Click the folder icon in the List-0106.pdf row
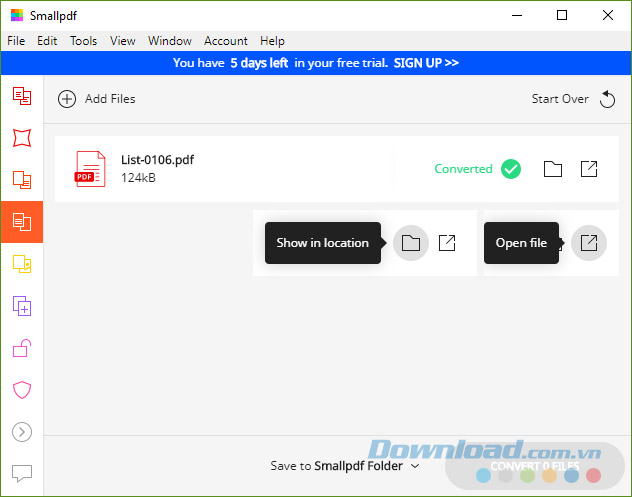Viewport: 632px width, 497px height. click(553, 169)
